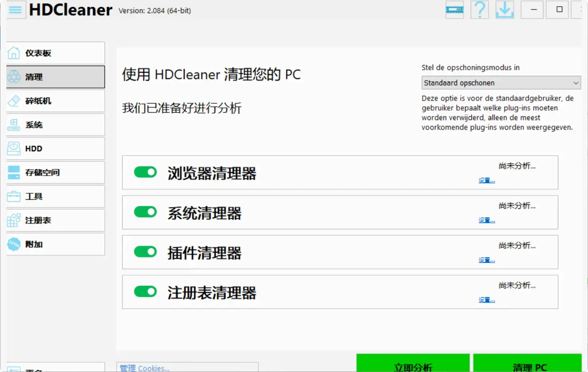Click the 立即分析 analyze button
This screenshot has width=588, height=372.
(x=412, y=366)
